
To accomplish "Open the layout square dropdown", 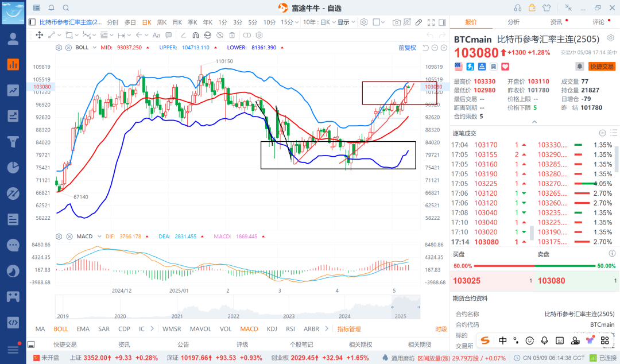I will pos(379,22).
